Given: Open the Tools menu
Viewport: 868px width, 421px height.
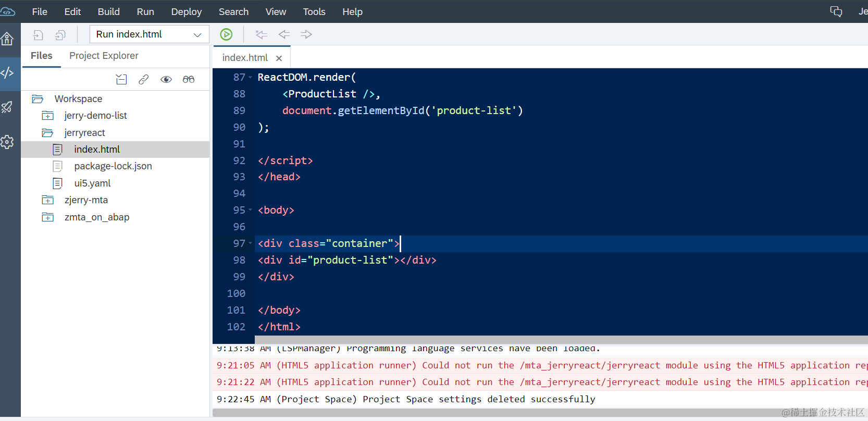Looking at the screenshot, I should click(314, 11).
